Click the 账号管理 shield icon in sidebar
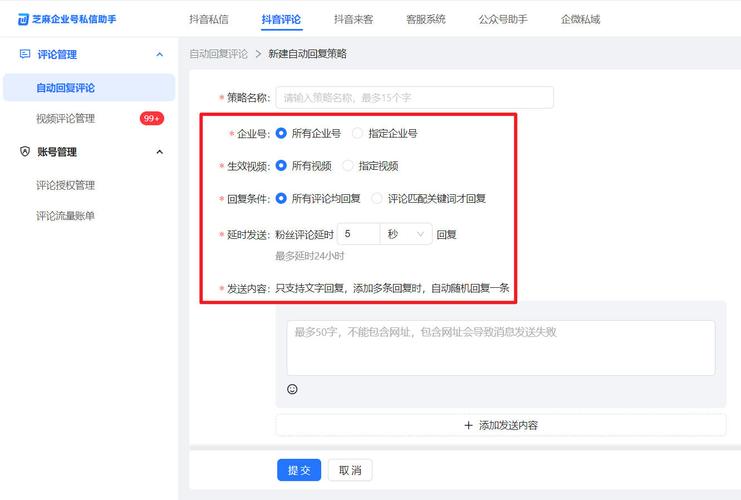This screenshot has height=500, width=741. 25,152
